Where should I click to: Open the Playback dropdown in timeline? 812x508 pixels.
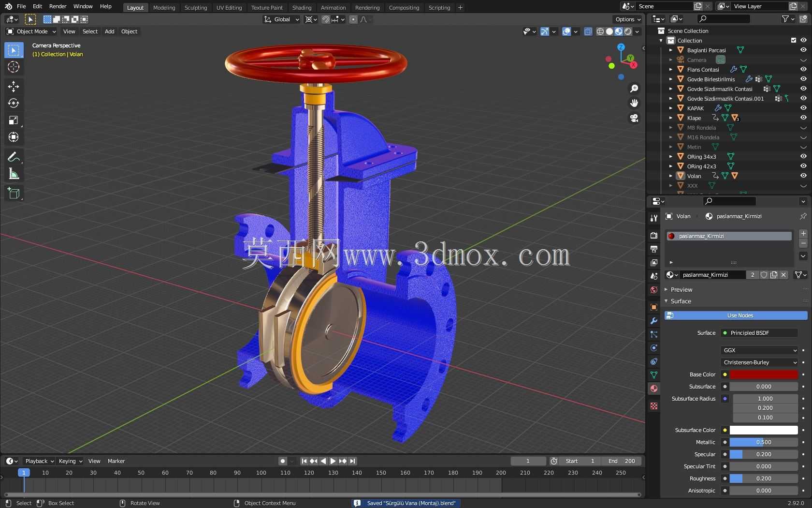click(x=39, y=461)
